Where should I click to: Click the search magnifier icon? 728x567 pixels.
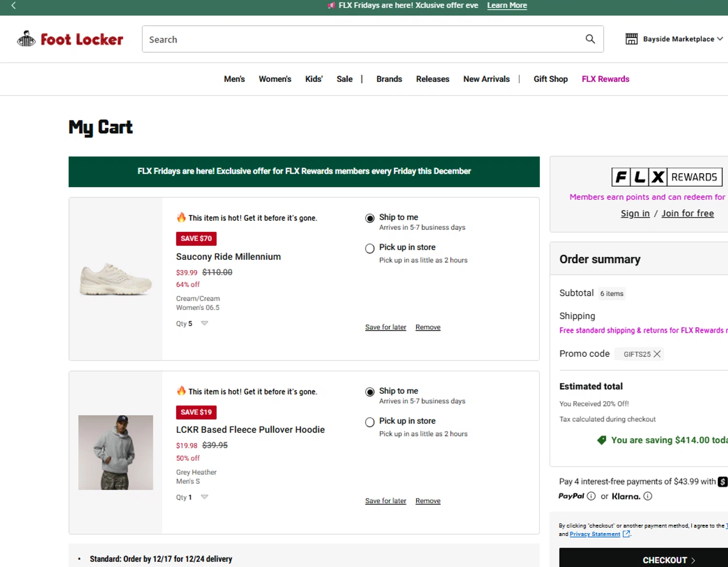click(590, 39)
